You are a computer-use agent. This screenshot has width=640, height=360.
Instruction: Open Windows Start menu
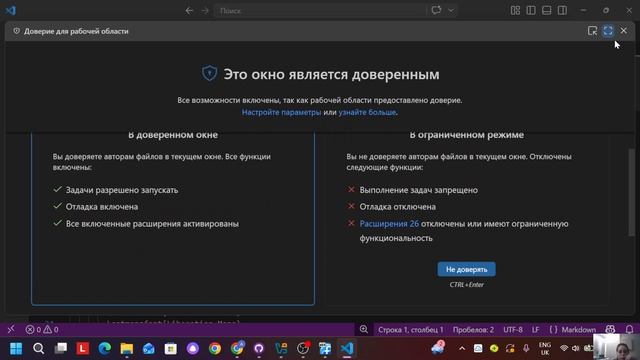click(x=16, y=349)
